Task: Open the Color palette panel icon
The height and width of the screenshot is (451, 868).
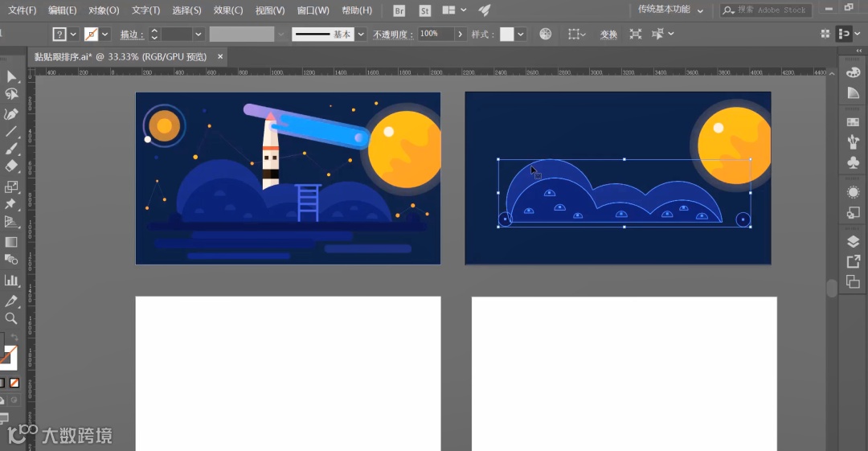Action: point(853,72)
